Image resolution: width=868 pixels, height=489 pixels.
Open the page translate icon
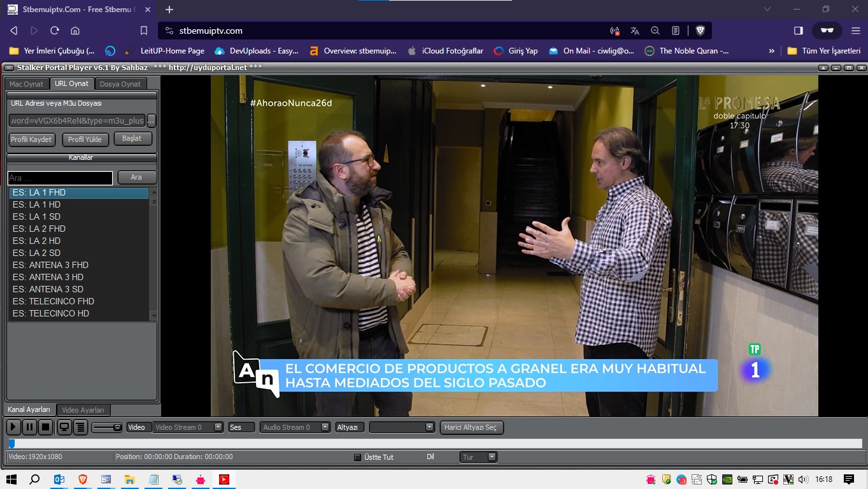635,31
